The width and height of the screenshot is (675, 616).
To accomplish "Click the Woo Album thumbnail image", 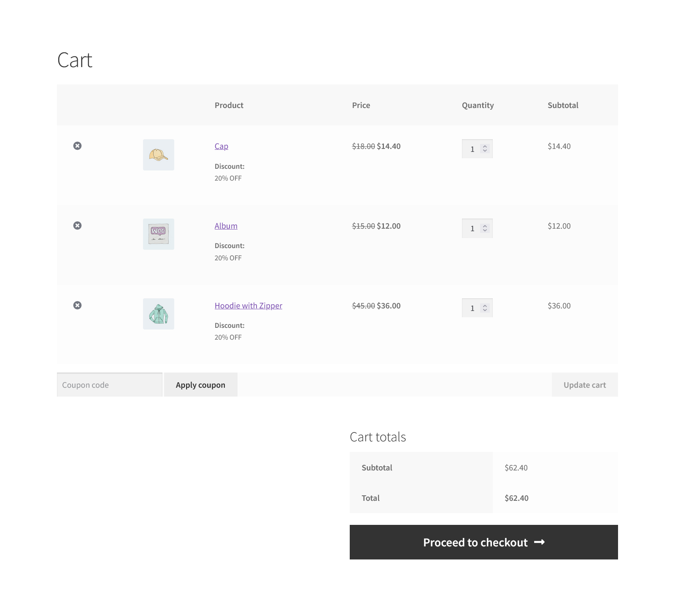I will (158, 234).
